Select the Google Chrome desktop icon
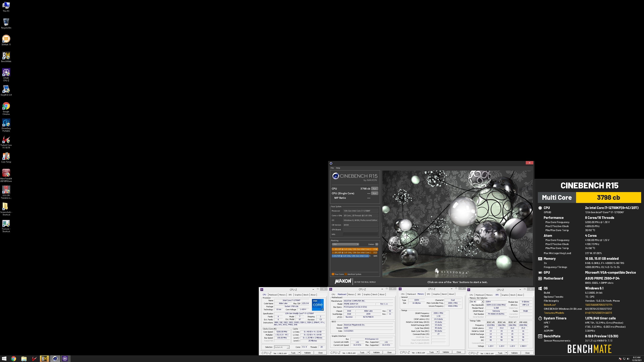This screenshot has height=362, width=644. tap(6, 108)
